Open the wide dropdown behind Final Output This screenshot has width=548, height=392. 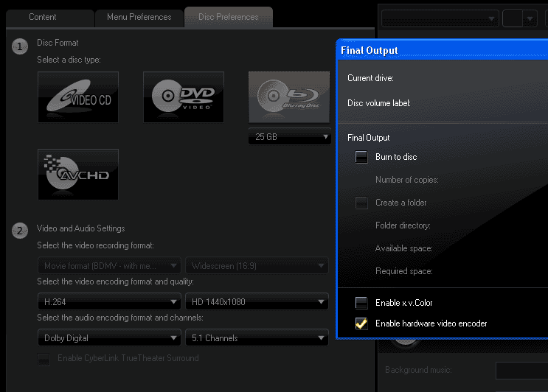pyautogui.click(x=440, y=18)
